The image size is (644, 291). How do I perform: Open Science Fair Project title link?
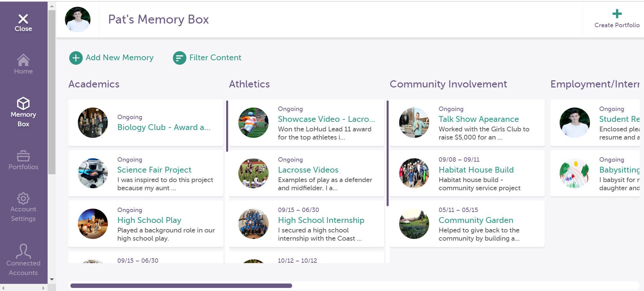coord(154,170)
